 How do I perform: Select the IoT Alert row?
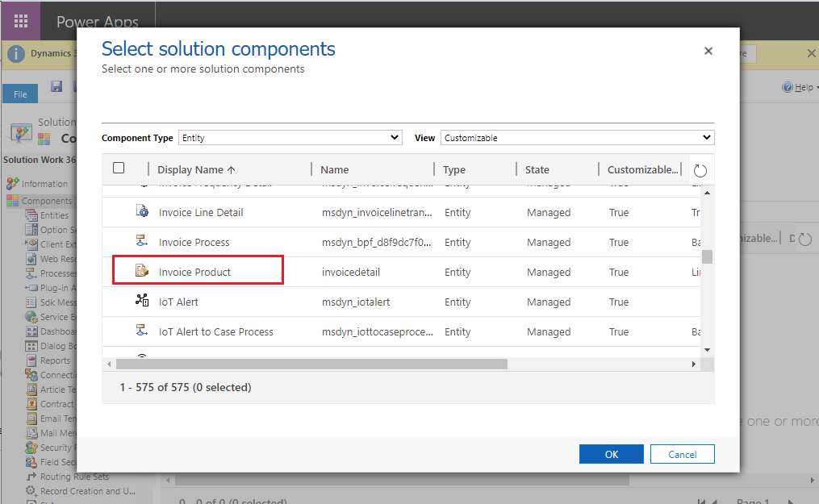point(401,302)
